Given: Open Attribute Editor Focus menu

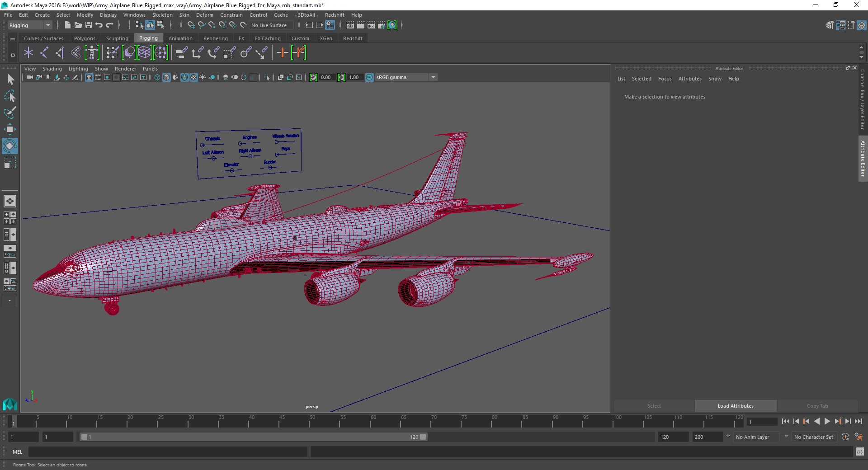Looking at the screenshot, I should click(x=665, y=79).
